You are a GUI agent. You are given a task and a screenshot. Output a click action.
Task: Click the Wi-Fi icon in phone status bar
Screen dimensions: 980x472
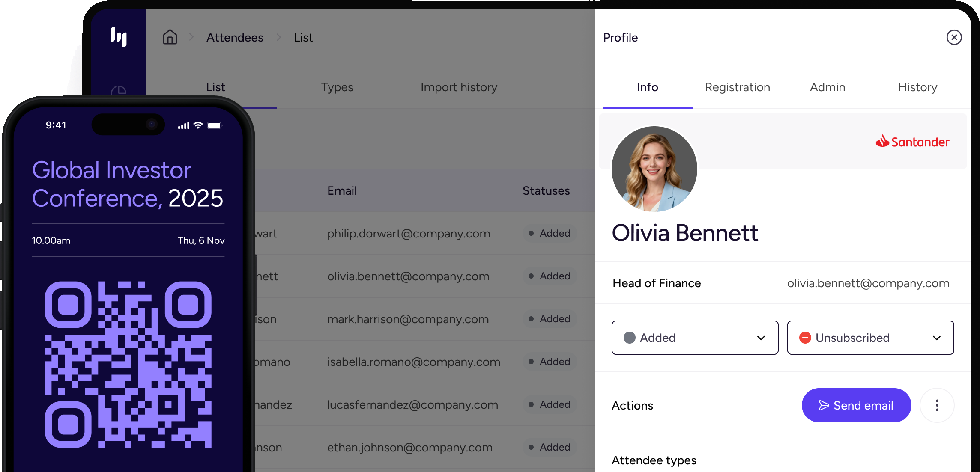pyautogui.click(x=198, y=125)
